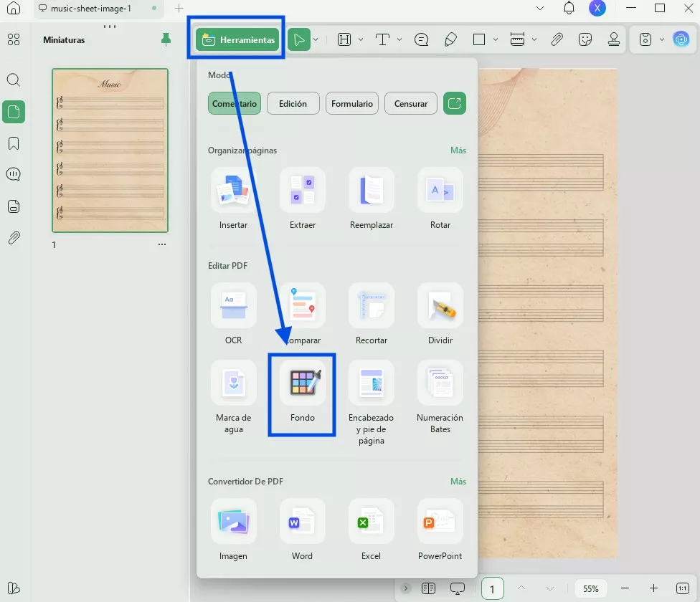Image resolution: width=700 pixels, height=602 pixels.
Task: Expand the shape tool dropdown arrow
Action: (x=496, y=39)
